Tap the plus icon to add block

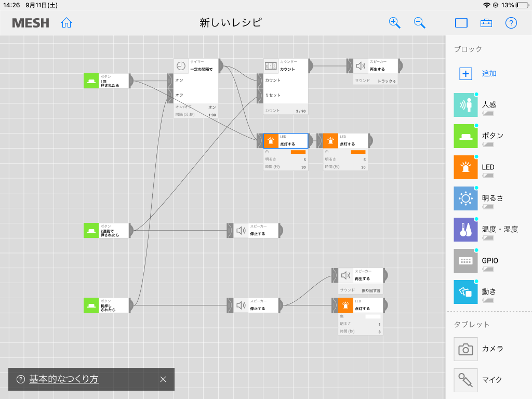click(465, 74)
